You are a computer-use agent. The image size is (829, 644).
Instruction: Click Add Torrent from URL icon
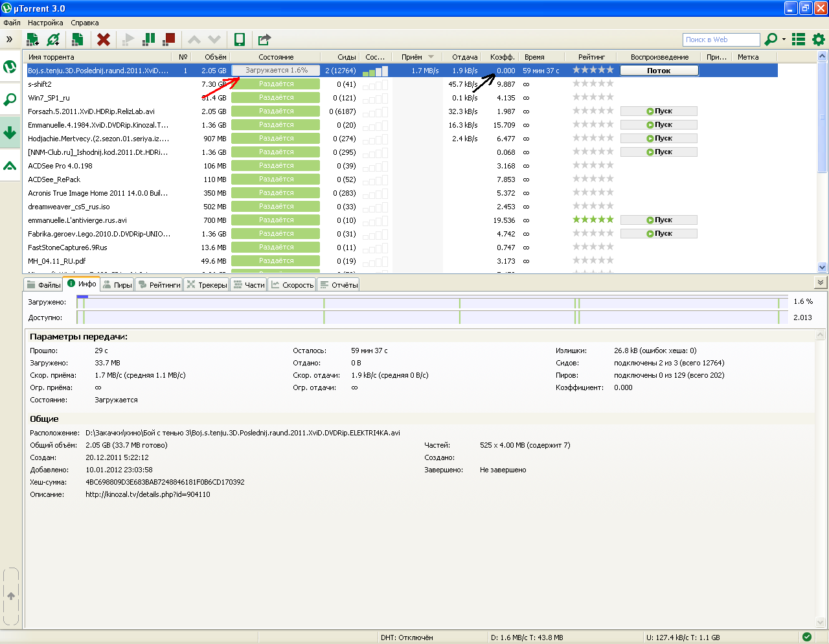tap(53, 40)
